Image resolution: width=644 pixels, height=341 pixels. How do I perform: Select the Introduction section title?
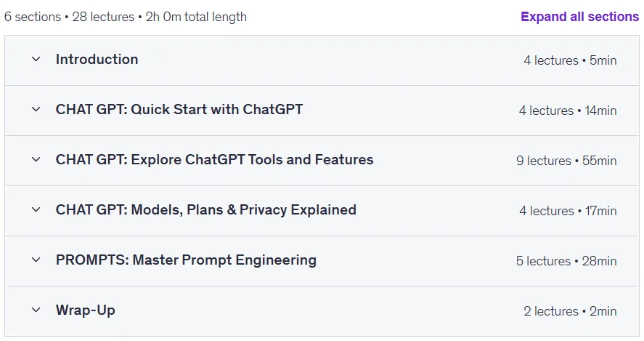click(97, 59)
